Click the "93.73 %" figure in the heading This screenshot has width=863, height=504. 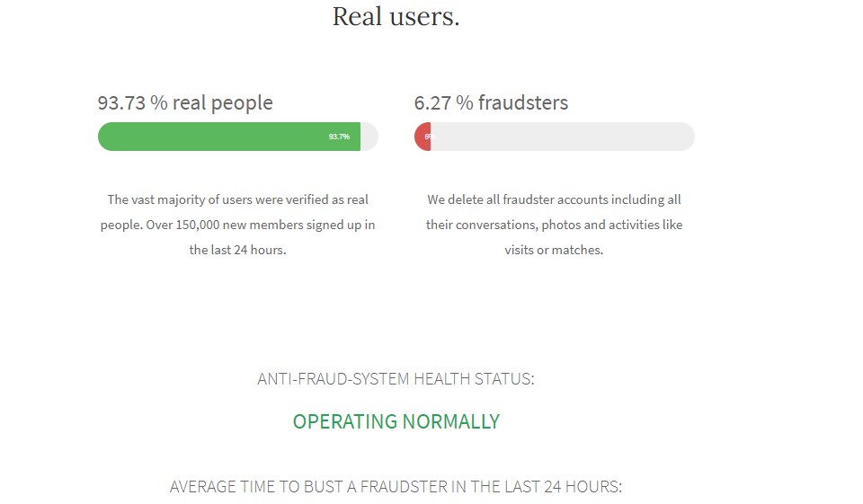(132, 103)
